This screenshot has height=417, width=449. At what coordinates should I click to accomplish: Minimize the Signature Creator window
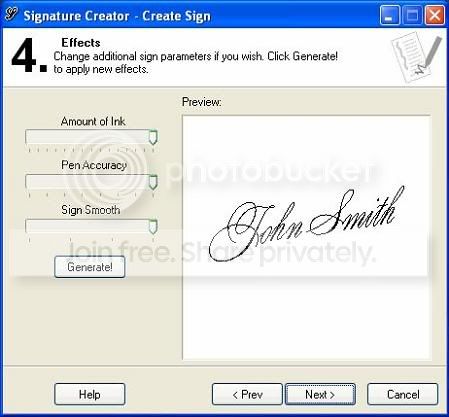[x=389, y=15]
